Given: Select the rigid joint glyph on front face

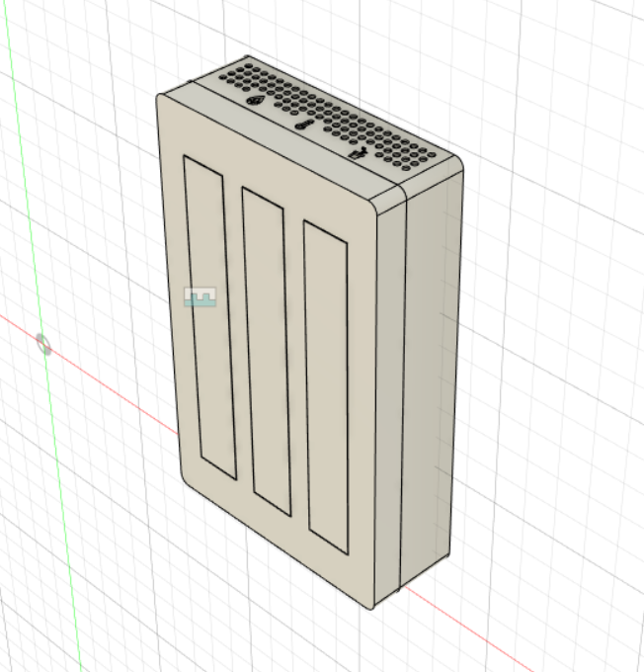Looking at the screenshot, I should point(201,296).
